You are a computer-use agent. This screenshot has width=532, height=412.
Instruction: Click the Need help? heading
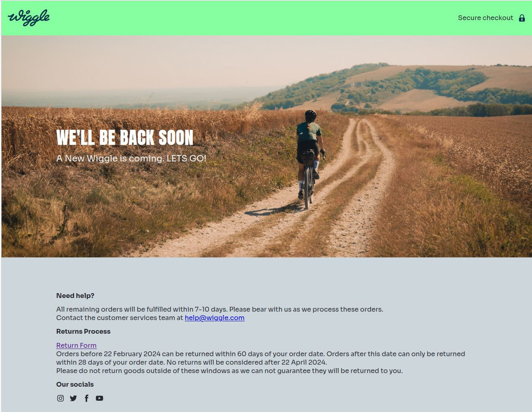coord(75,296)
